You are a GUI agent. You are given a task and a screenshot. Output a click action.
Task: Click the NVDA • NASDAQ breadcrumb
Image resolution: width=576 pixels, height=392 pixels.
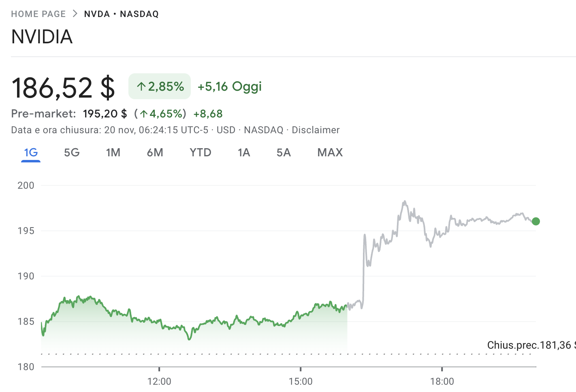[x=121, y=14]
